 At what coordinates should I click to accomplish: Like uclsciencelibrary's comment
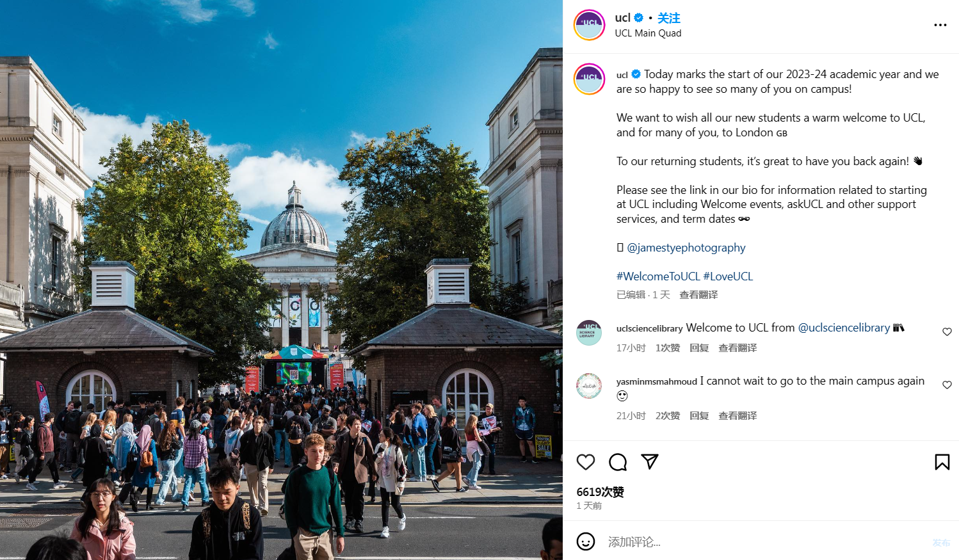pos(947,332)
